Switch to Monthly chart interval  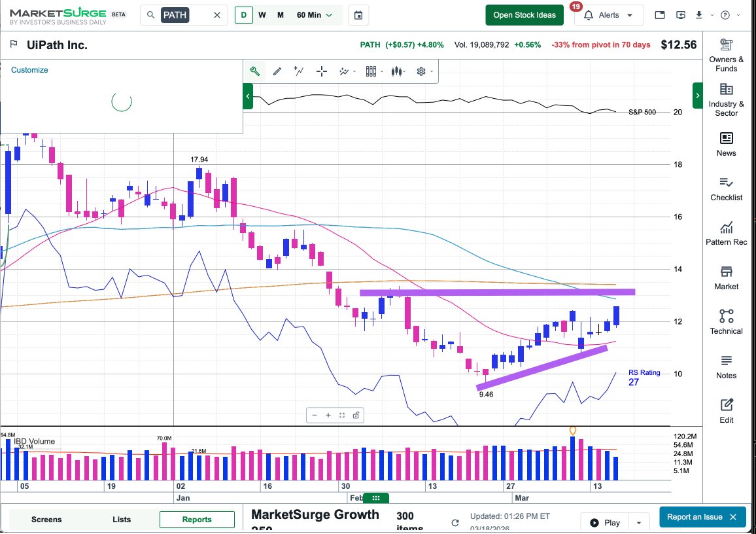pyautogui.click(x=280, y=15)
